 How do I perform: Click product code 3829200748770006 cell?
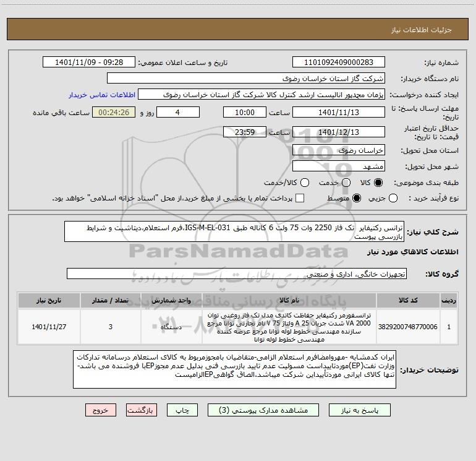pyautogui.click(x=408, y=327)
